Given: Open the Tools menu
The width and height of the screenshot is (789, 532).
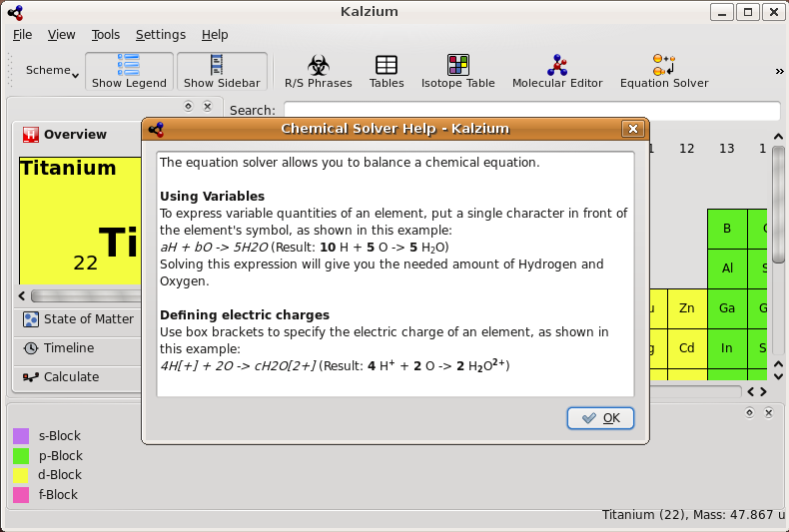Looking at the screenshot, I should coord(106,35).
